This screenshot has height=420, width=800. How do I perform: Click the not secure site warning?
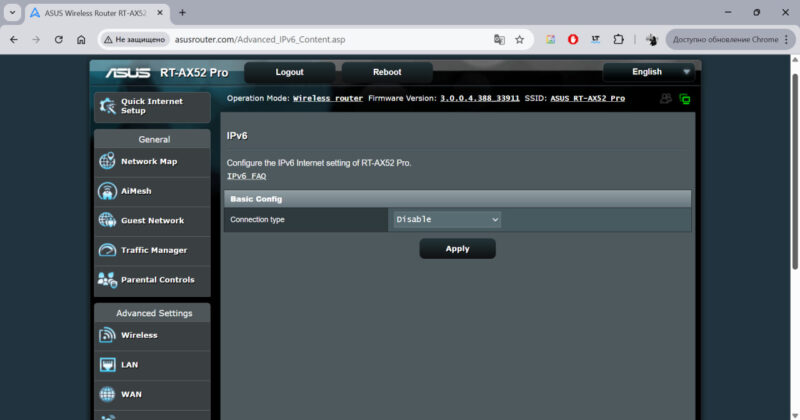point(135,40)
